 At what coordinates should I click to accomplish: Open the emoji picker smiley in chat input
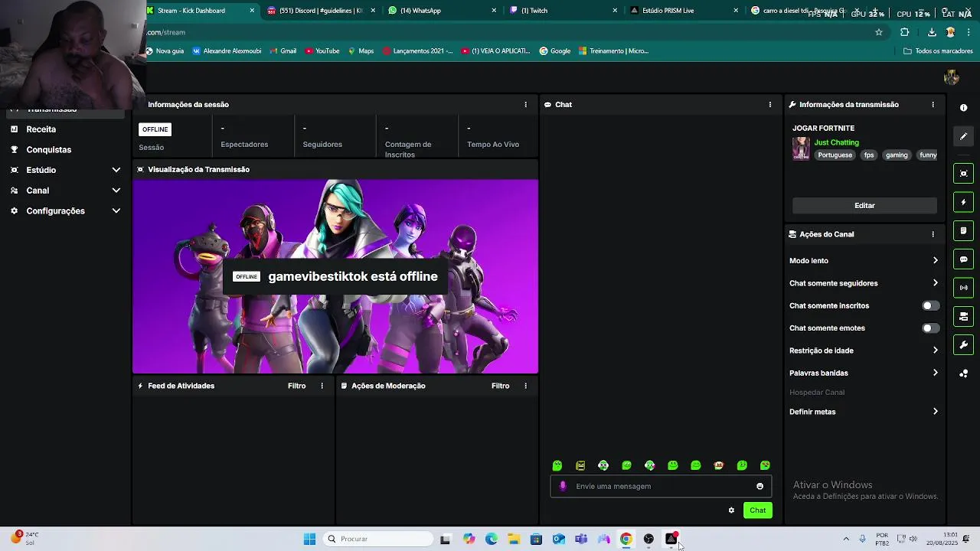759,486
